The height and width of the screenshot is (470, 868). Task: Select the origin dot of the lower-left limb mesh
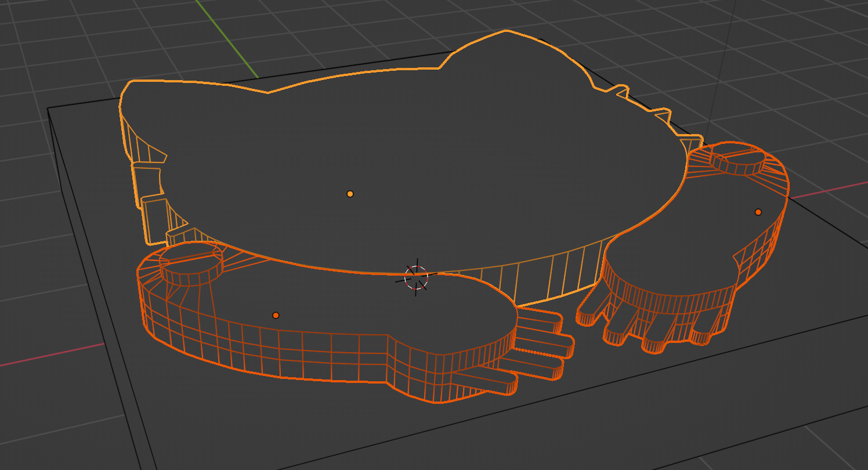pyautogui.click(x=276, y=316)
